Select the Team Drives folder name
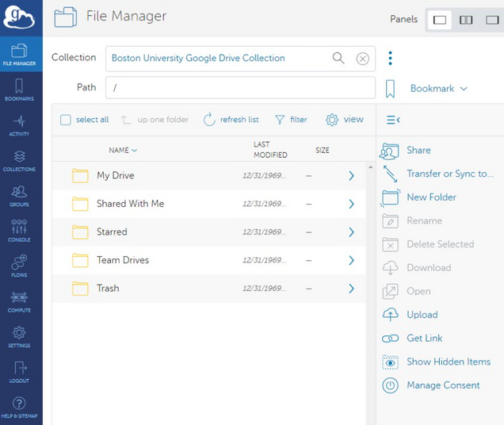Screen dimensions: 504x425 pyautogui.click(x=123, y=260)
